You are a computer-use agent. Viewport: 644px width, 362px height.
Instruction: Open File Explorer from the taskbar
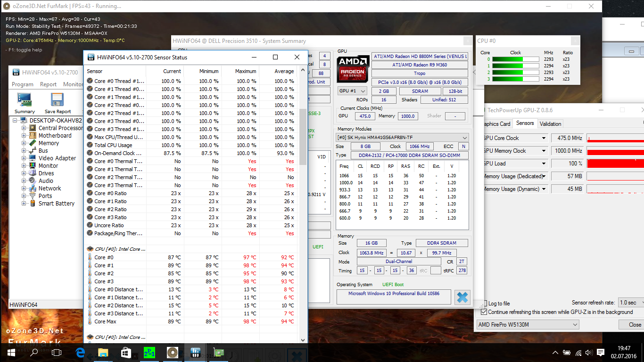pyautogui.click(x=103, y=353)
